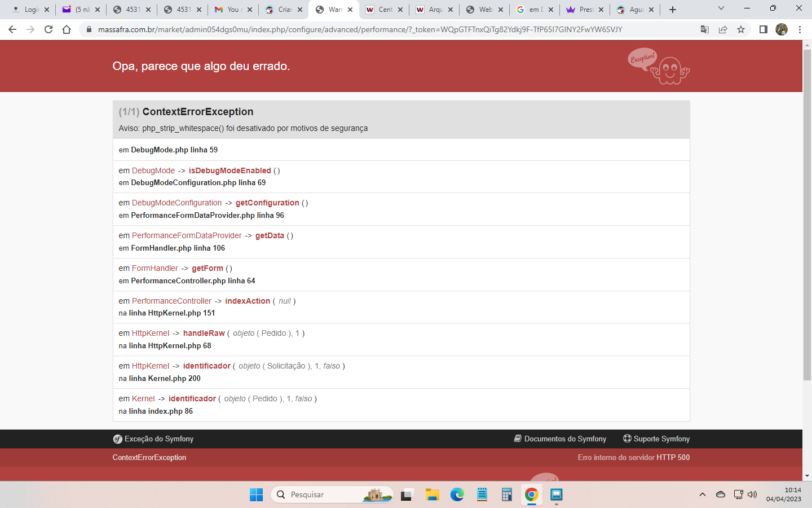Click the Symfony exception ghost logo
Screen dimensions: 812x508
pyautogui.click(x=659, y=66)
